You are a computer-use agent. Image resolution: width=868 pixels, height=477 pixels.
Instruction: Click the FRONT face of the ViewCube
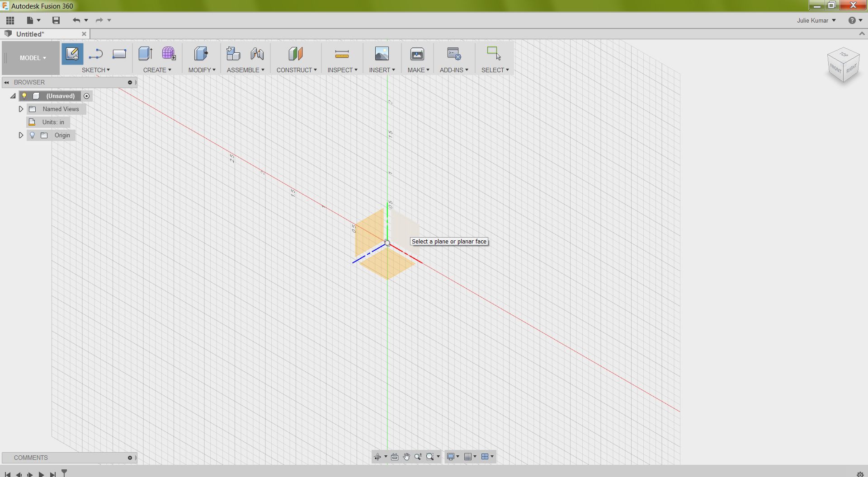(835, 70)
